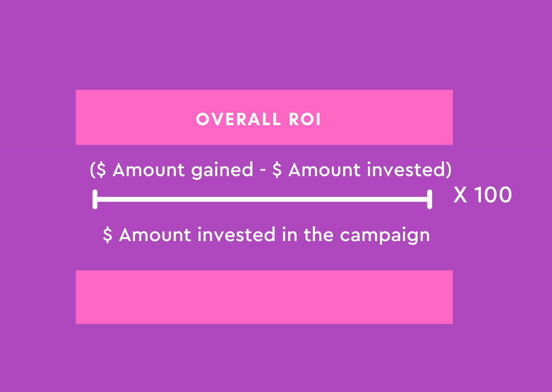Viewport: 552px width, 392px height.
Task: Click the white fraction divider line
Action: [x=262, y=199]
